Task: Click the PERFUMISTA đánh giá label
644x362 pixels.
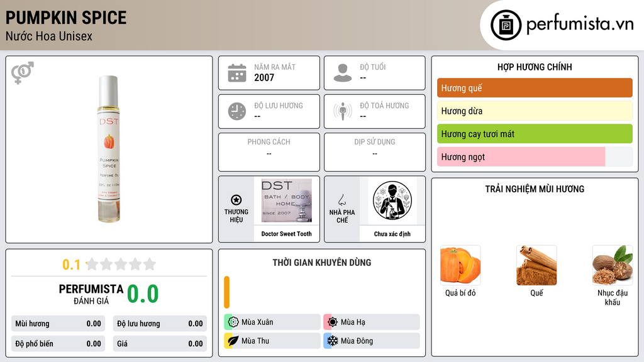Action: pyautogui.click(x=91, y=294)
